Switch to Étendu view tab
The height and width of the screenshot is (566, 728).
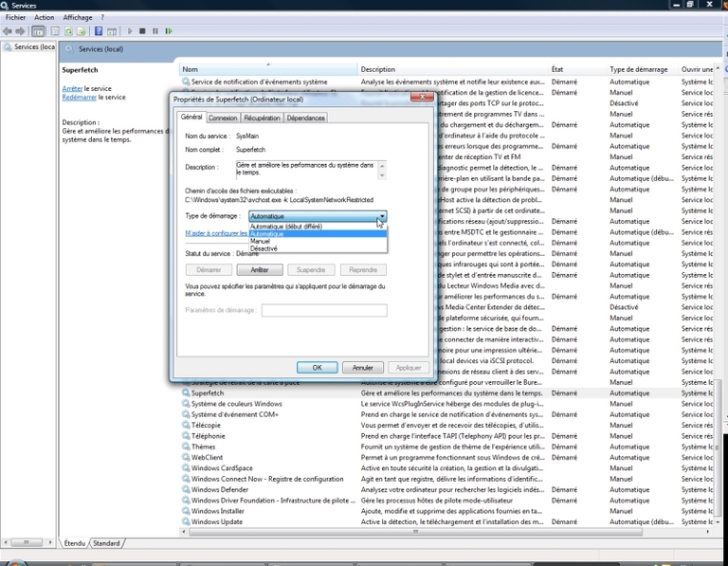coord(75,543)
